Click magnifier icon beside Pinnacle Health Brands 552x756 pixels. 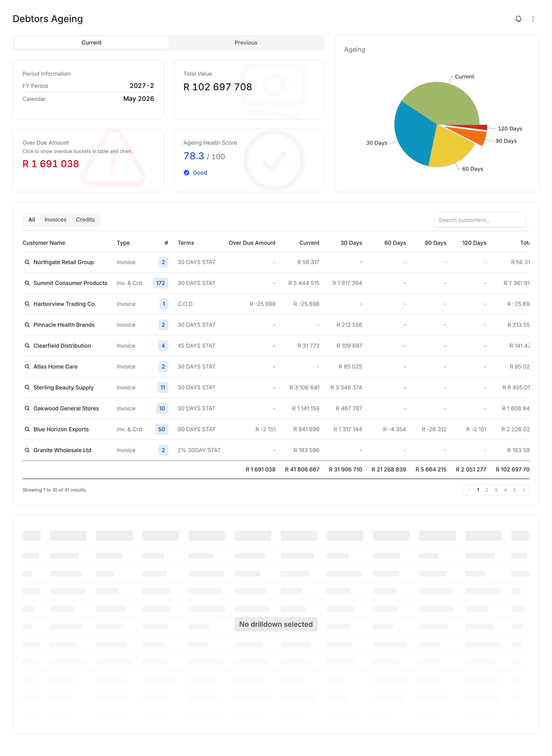tap(27, 325)
